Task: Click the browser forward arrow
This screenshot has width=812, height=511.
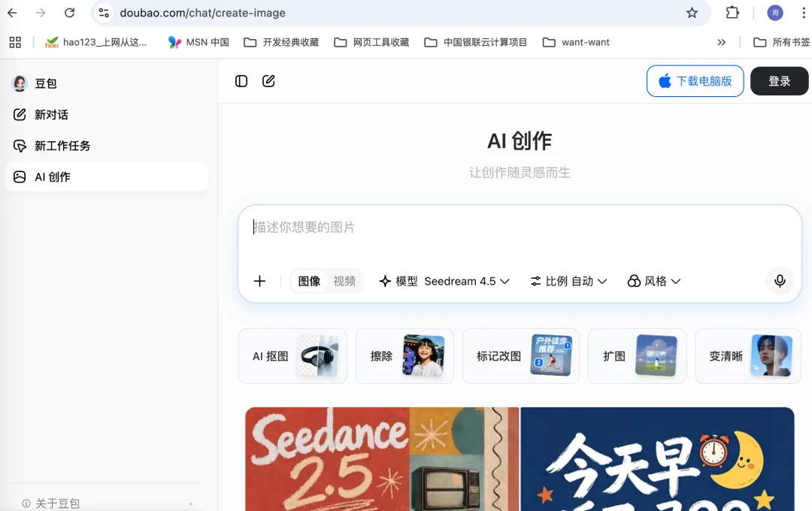Action: coord(41,13)
